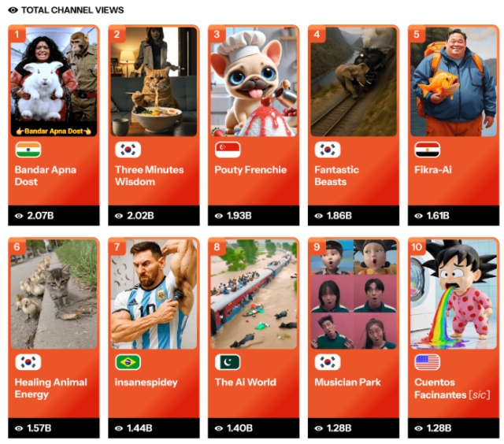Click the Total Channel Views heading

tap(72, 10)
